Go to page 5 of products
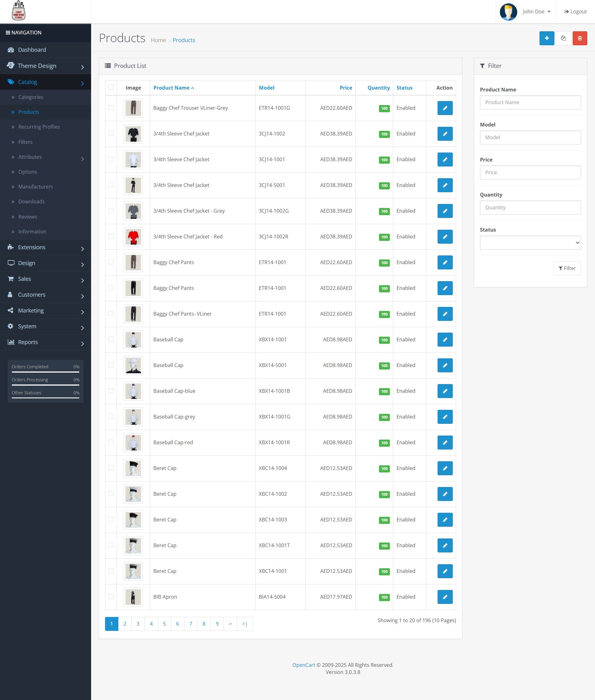 pos(164,624)
